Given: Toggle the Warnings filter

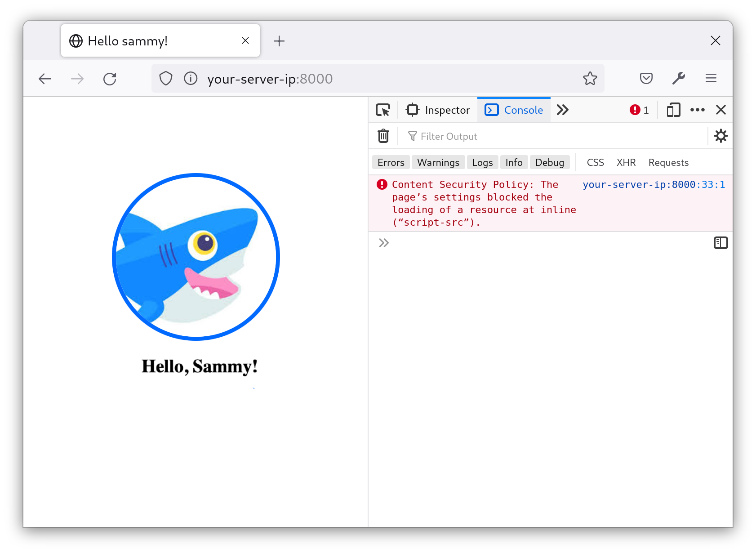Looking at the screenshot, I should point(438,162).
